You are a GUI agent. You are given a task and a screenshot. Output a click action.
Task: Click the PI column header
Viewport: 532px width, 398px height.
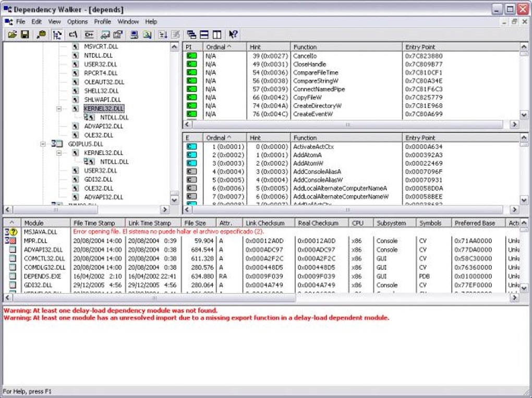(x=192, y=47)
